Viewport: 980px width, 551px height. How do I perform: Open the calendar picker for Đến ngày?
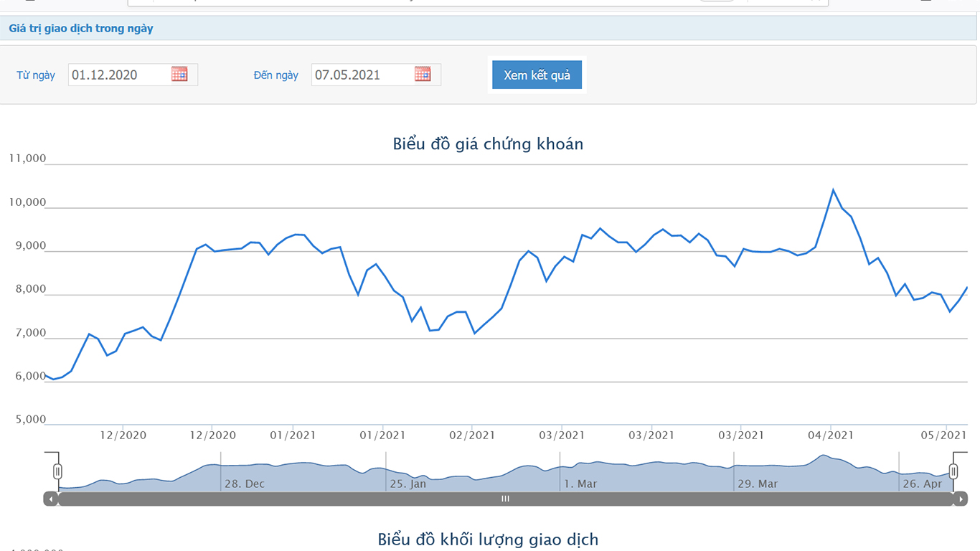[423, 75]
